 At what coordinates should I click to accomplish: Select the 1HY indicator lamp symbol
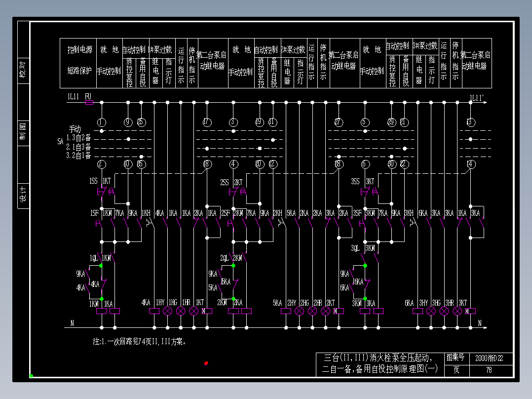pyautogui.click(x=168, y=311)
